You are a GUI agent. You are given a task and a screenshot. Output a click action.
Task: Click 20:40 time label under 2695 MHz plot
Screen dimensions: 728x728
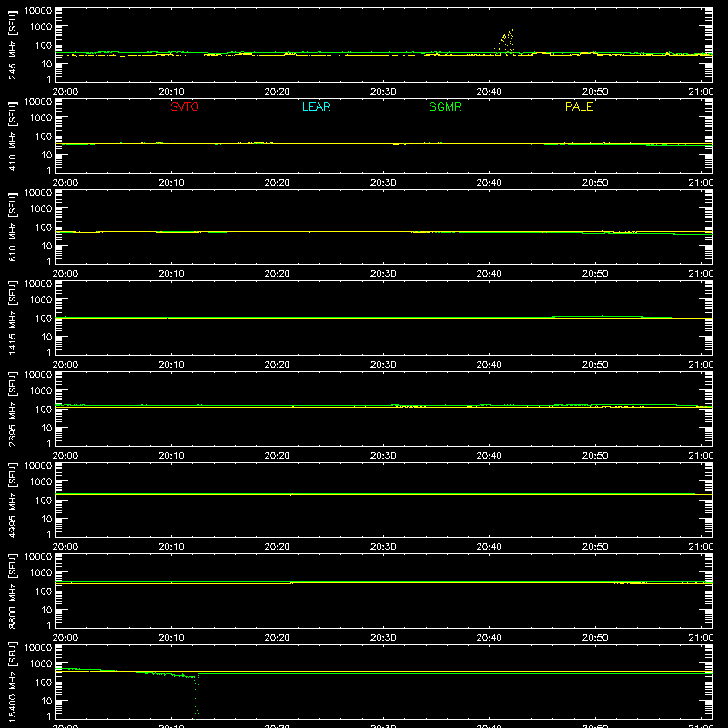coord(489,456)
